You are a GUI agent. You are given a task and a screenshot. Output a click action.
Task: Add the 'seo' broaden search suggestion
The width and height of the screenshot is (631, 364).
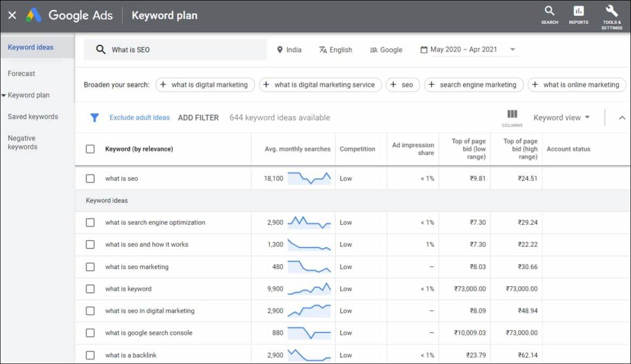tap(402, 85)
